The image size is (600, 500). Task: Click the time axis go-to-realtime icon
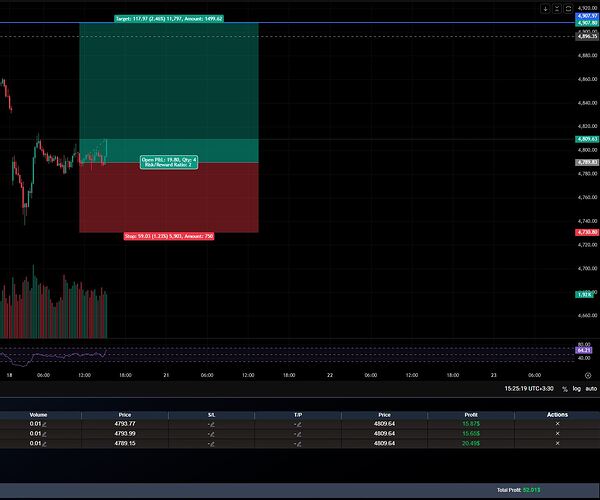coord(588,375)
